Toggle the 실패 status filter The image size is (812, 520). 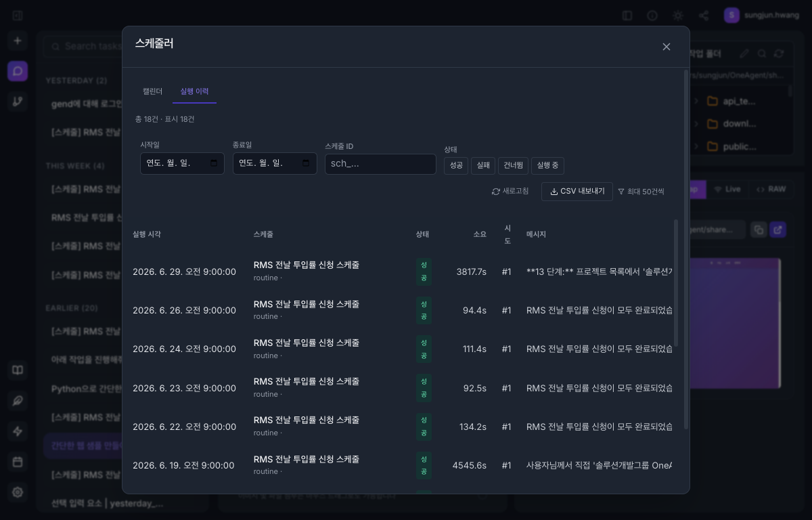(483, 165)
